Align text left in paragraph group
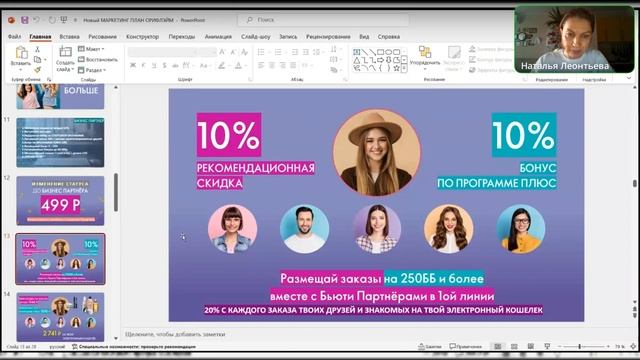The width and height of the screenshot is (640, 360). click(261, 65)
